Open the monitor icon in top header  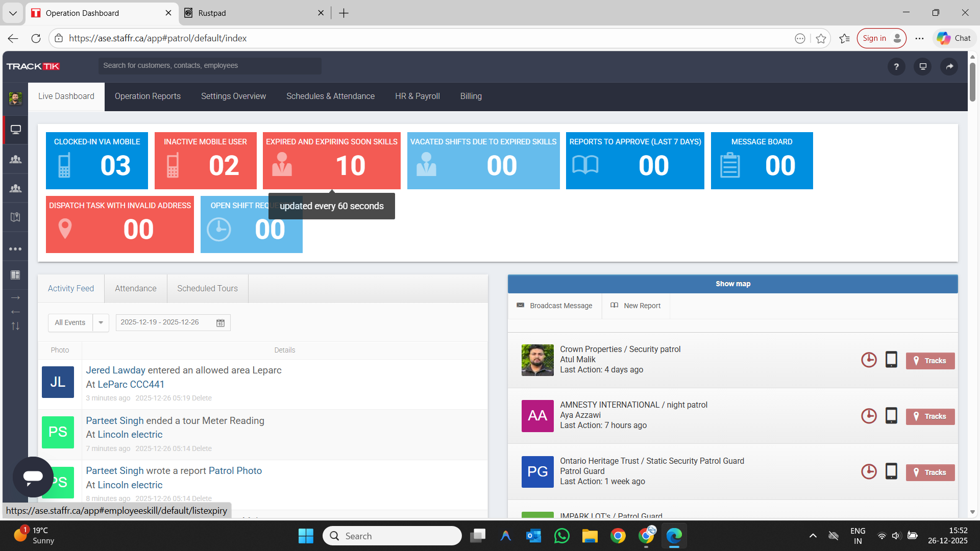(x=922, y=66)
